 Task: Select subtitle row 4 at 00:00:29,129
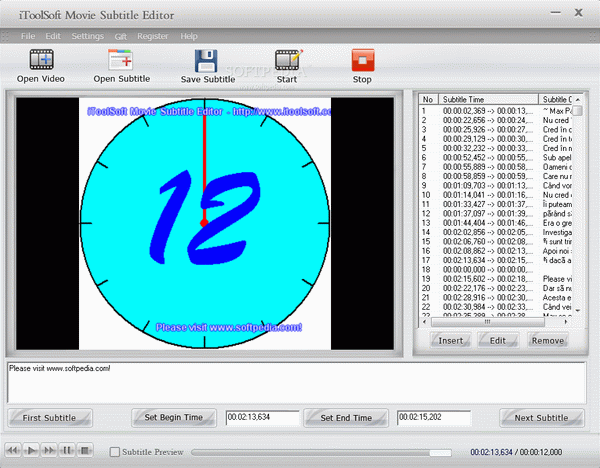(x=496, y=139)
